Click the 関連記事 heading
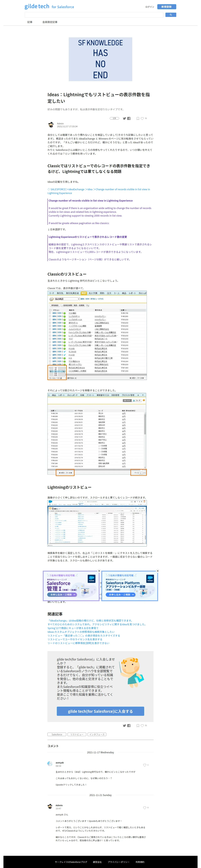201x868 pixels. pos(55,614)
